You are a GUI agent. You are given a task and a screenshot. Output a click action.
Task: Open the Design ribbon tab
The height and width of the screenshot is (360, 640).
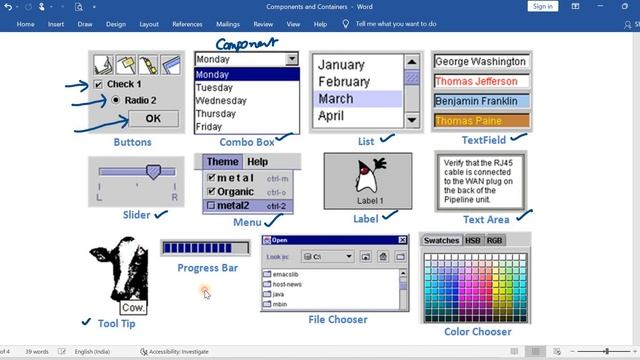click(116, 24)
